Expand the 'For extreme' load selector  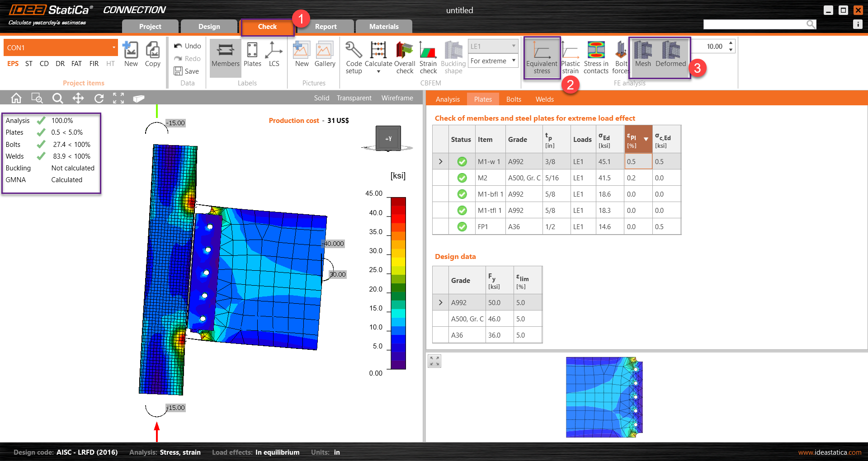click(x=513, y=61)
